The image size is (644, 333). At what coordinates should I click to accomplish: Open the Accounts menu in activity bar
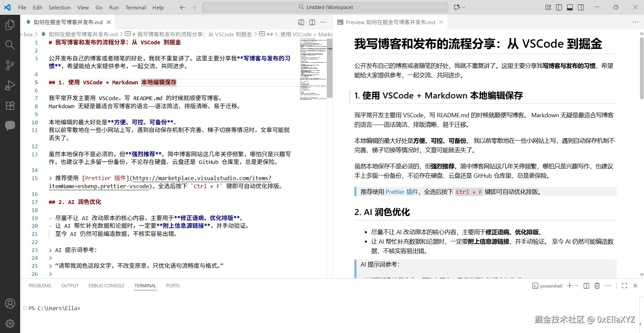pos(10,303)
